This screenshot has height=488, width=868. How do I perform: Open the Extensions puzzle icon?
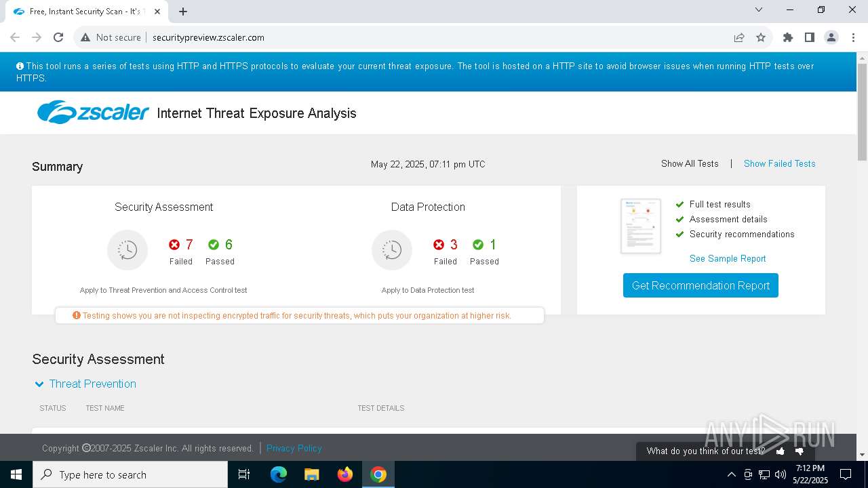(x=788, y=37)
